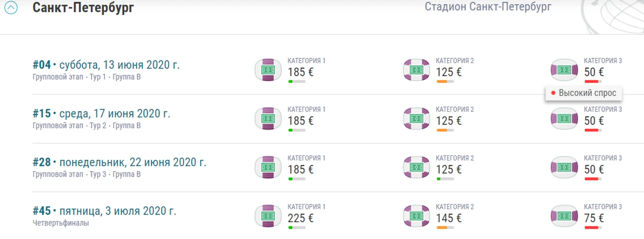Click Category 2 stadium icon for match #28
644x239 pixels.
coord(416,167)
